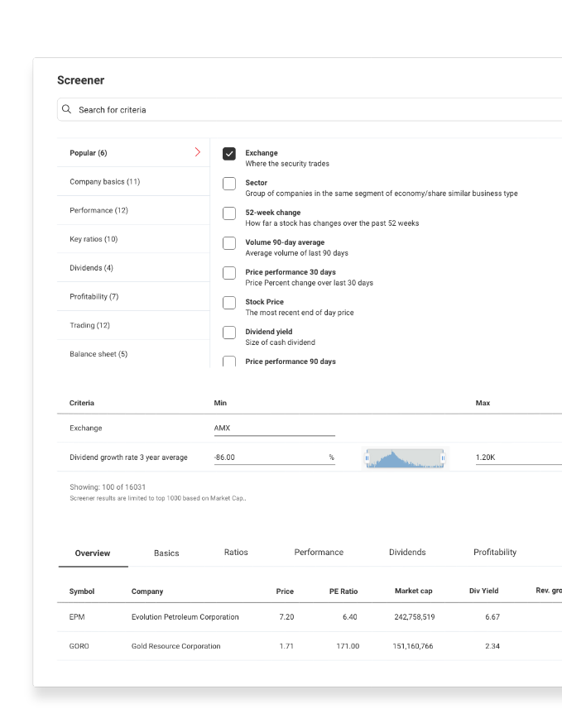Check the Volume 90-day average box

(229, 243)
